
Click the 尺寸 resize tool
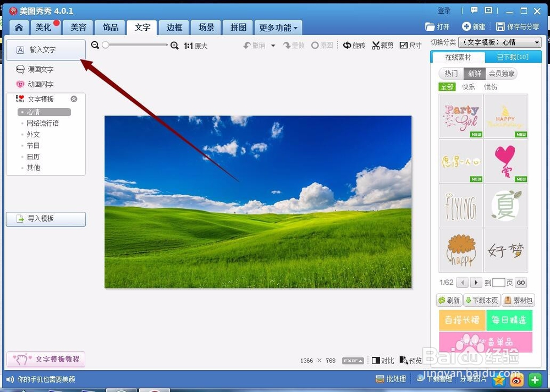tap(410, 45)
